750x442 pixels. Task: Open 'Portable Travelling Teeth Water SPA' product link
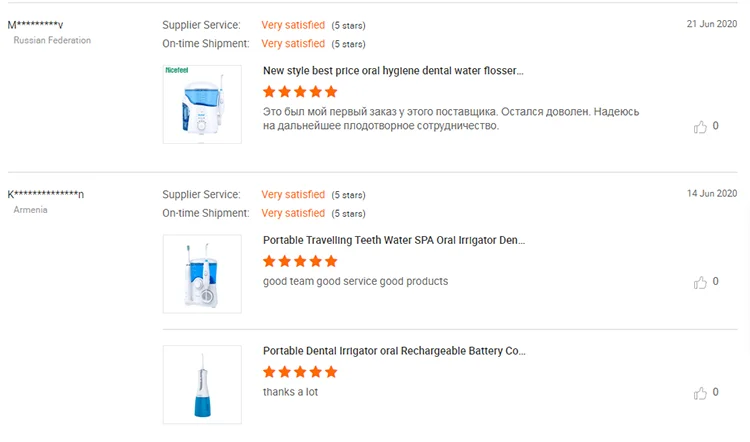(393, 240)
